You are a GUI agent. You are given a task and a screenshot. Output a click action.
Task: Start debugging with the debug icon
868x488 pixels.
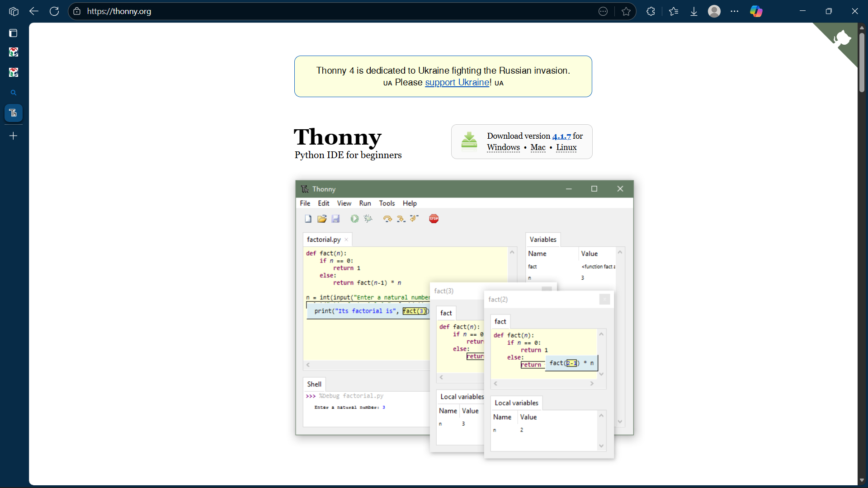(368, 218)
